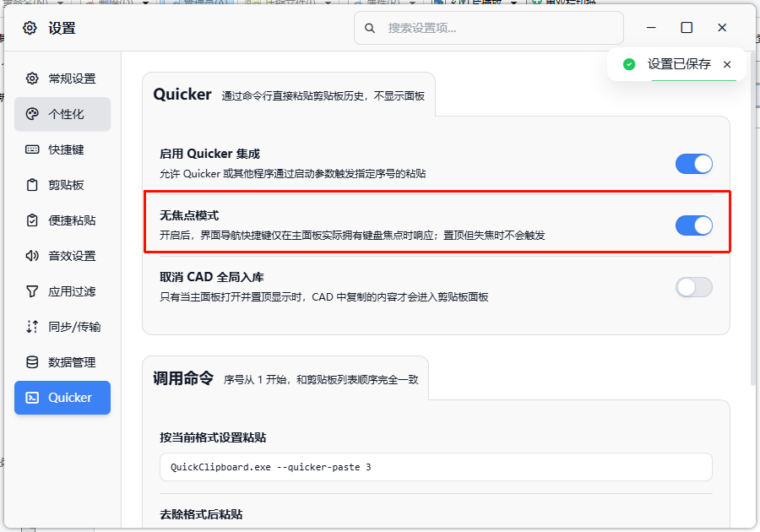Click the gear icon for 常规设置
Image resolution: width=760 pixels, height=532 pixels.
click(x=32, y=79)
